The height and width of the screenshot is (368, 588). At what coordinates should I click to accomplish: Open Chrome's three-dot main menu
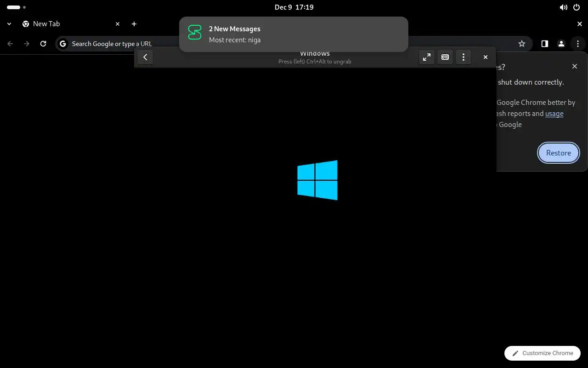pos(578,44)
